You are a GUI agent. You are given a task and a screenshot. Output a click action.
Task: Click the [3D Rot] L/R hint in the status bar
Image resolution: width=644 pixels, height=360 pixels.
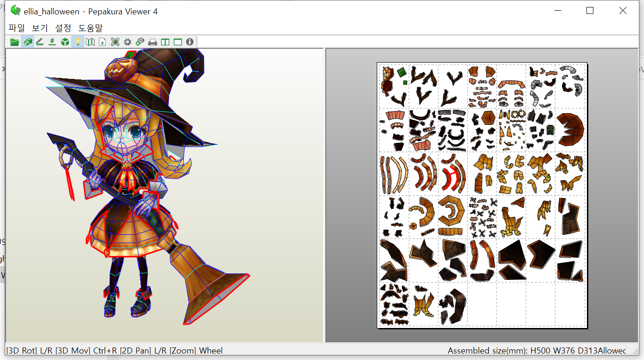coord(29,351)
